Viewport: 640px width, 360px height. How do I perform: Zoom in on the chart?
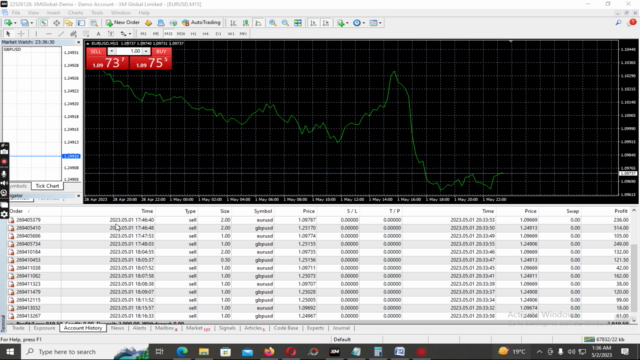click(x=272, y=23)
